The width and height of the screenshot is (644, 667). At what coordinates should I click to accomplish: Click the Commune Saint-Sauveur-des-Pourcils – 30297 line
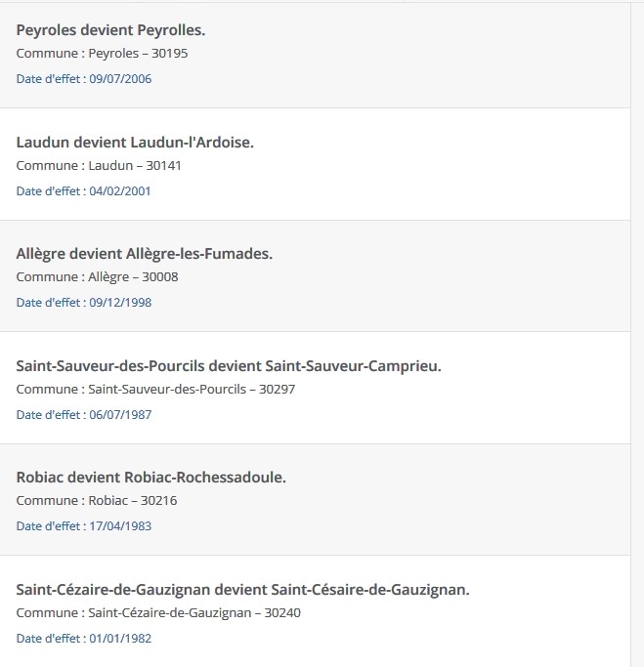[x=155, y=390]
